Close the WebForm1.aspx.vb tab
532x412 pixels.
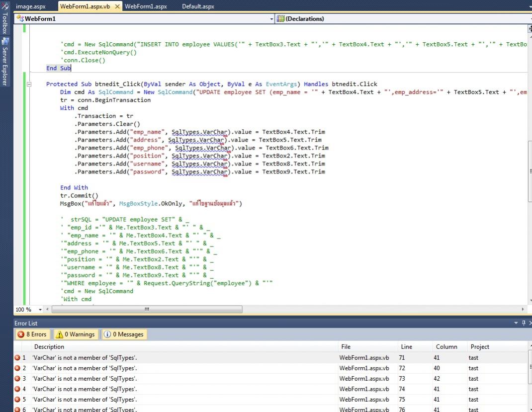click(x=117, y=6)
